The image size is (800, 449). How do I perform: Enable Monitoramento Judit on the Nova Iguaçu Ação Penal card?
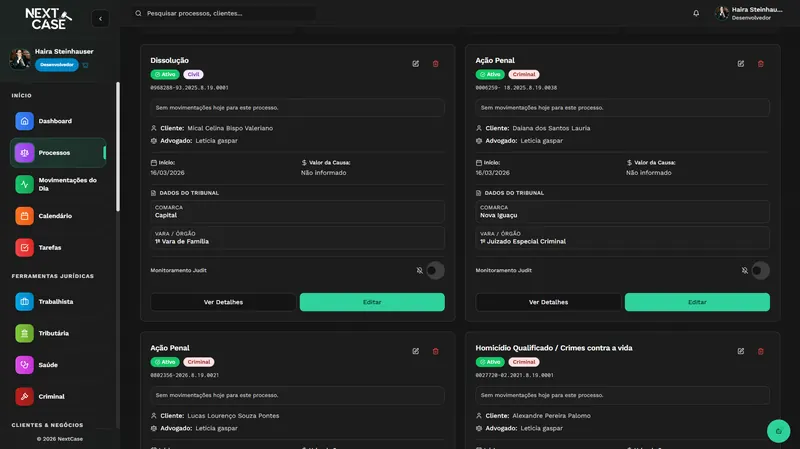pyautogui.click(x=760, y=270)
